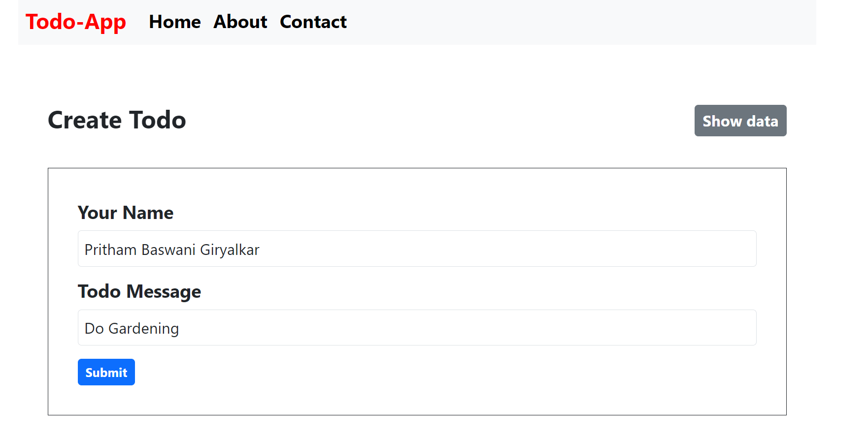Open the About nav link
The height and width of the screenshot is (439, 868).
pyautogui.click(x=240, y=22)
